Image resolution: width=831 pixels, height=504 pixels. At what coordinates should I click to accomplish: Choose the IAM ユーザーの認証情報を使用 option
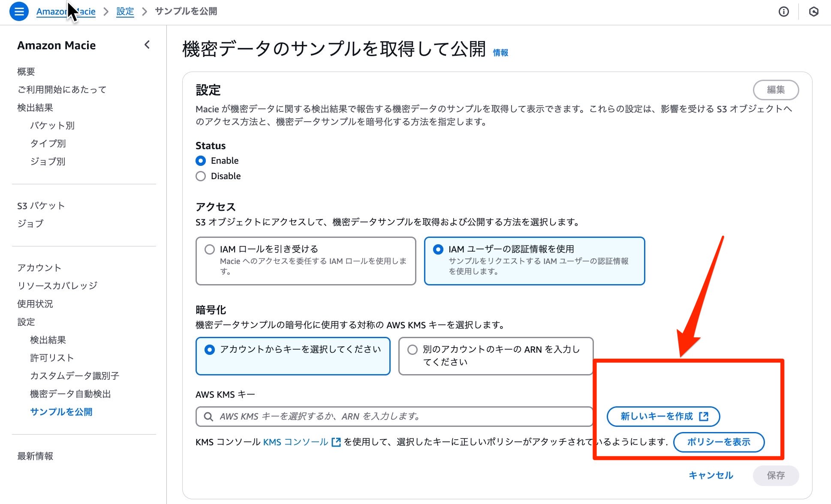[534, 261]
